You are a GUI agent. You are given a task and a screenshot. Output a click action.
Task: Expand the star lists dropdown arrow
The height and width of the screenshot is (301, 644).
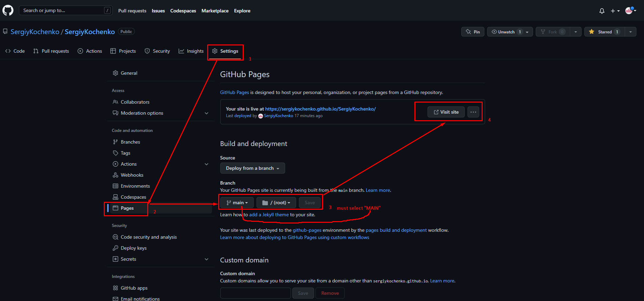tap(631, 32)
